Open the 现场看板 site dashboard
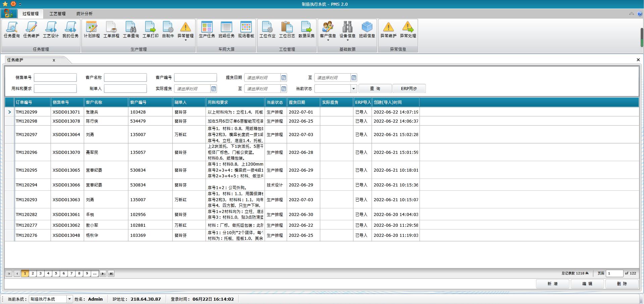Screen dimensions: 644x304 246,30
